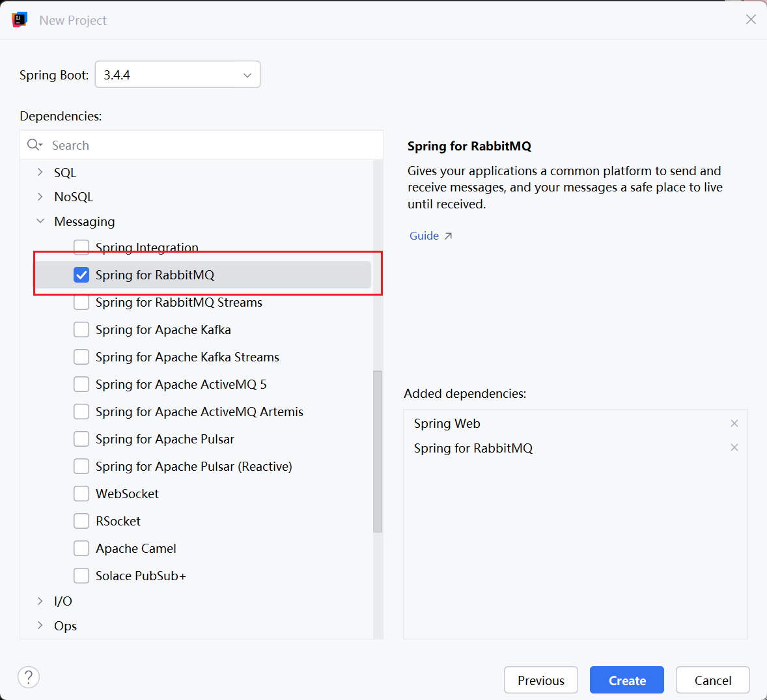767x700 pixels.
Task: Open the help question mark button
Action: 29,677
